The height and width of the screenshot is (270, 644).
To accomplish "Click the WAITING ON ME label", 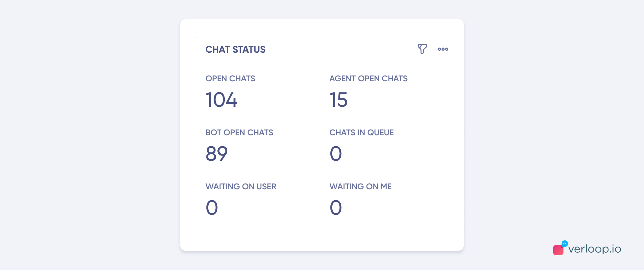I will tap(361, 186).
